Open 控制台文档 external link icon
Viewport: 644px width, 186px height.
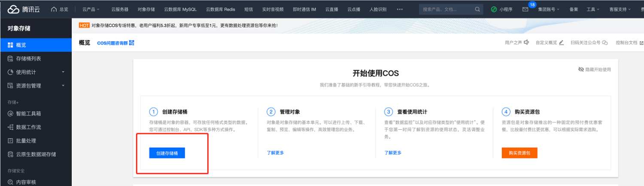641,43
